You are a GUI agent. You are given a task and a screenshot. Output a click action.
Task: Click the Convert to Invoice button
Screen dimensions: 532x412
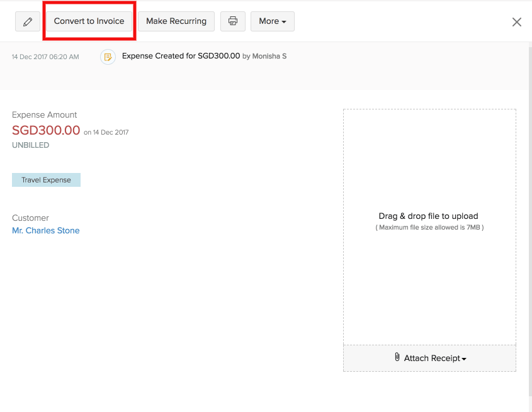pyautogui.click(x=89, y=21)
